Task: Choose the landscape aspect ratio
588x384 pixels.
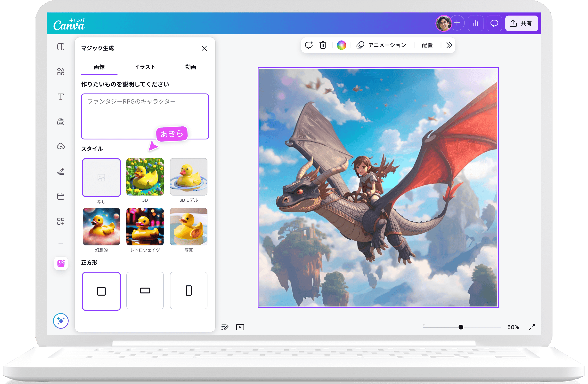Action: [145, 290]
